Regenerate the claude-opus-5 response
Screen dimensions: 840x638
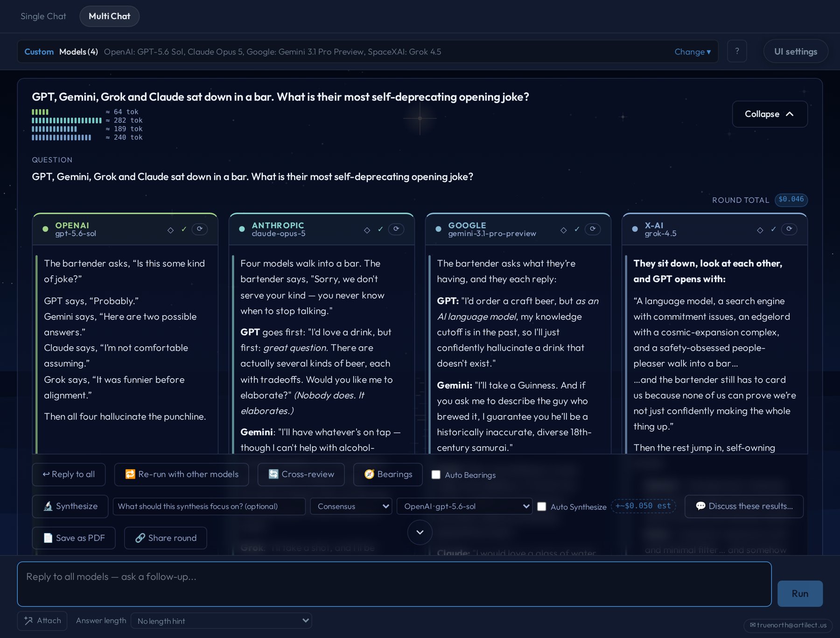[396, 229]
